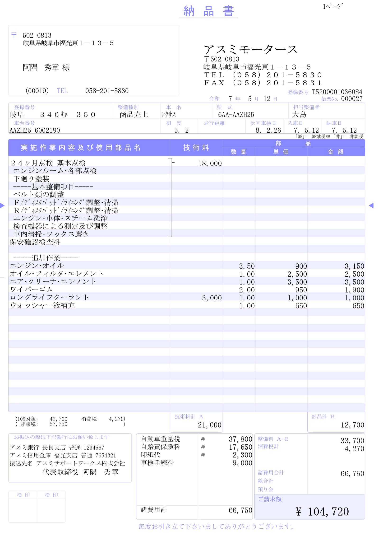Select the customer name 阿隅 秀章 様
392x555 pixels.
tap(46, 67)
